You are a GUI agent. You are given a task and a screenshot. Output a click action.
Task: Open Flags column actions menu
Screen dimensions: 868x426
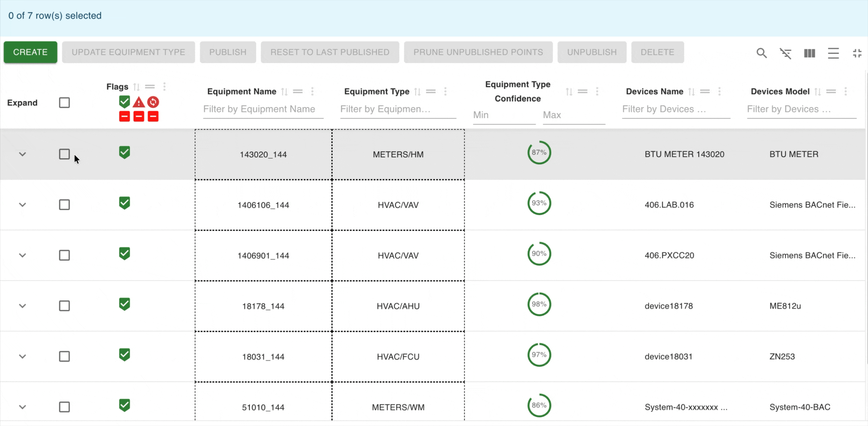point(164,87)
